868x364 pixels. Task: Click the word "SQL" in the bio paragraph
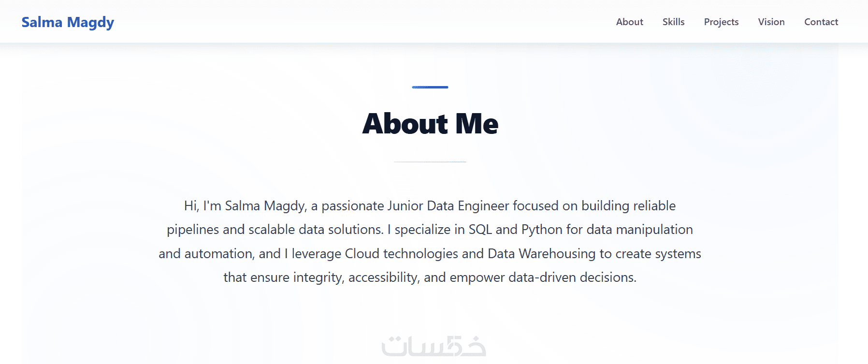[x=480, y=230]
